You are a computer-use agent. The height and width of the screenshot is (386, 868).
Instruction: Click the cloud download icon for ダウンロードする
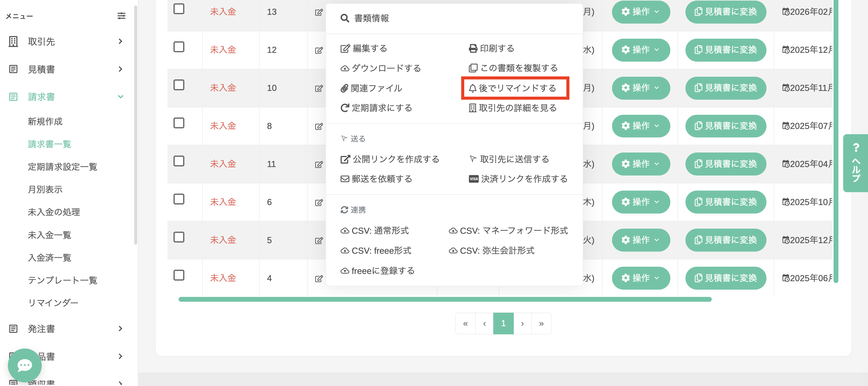(x=344, y=68)
